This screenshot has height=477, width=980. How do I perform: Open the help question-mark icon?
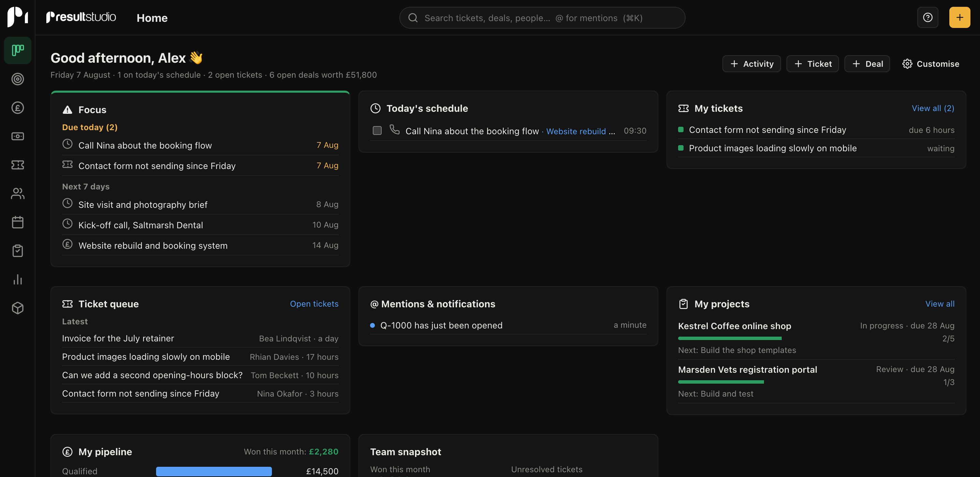click(928, 17)
